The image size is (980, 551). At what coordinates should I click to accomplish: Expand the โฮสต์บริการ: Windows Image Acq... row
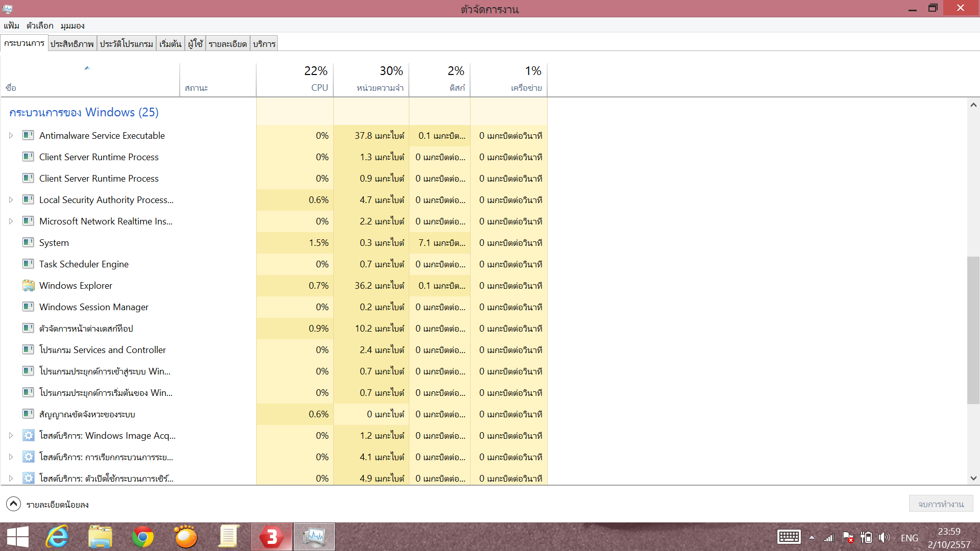[11, 435]
